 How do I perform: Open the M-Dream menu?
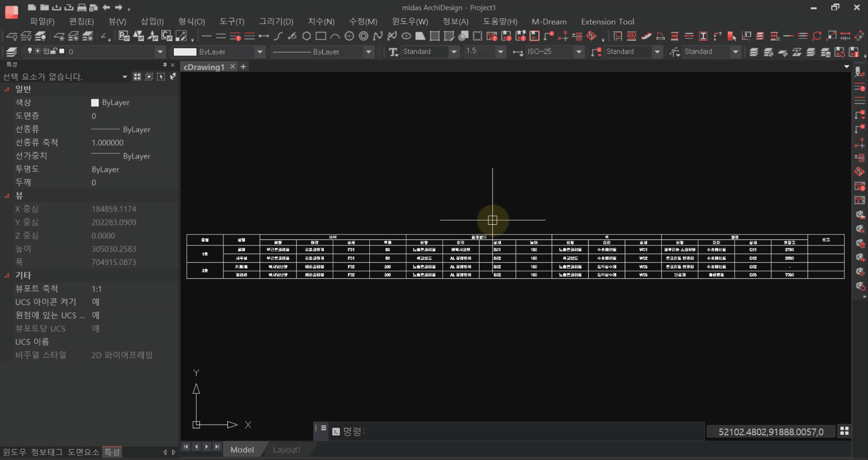pyautogui.click(x=549, y=22)
